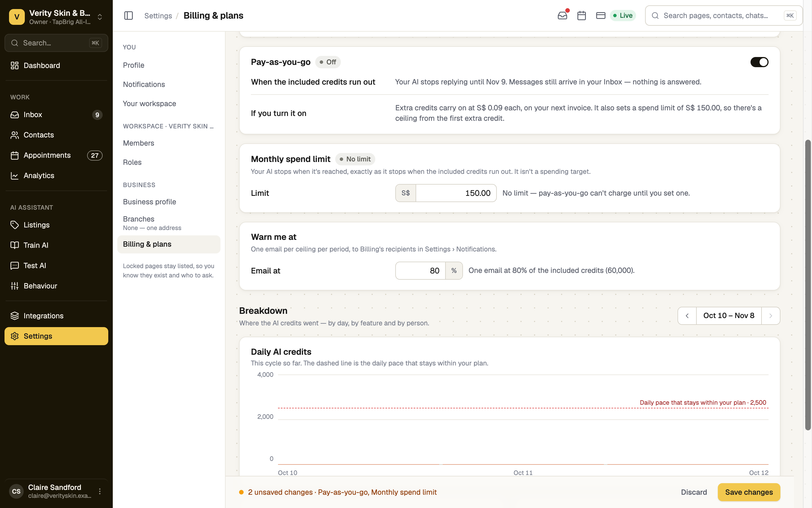
Task: Select Billing & plans in settings nav
Action: coord(169,244)
